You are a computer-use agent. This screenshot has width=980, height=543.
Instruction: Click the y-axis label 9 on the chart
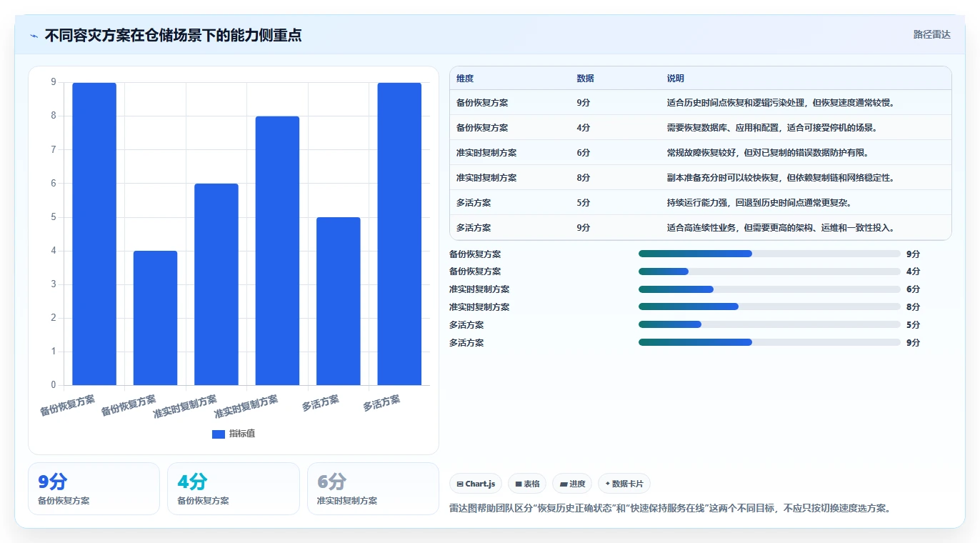54,82
